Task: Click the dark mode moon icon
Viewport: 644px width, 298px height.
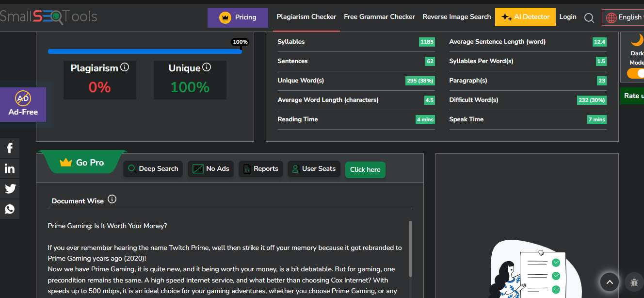Action: tap(637, 40)
